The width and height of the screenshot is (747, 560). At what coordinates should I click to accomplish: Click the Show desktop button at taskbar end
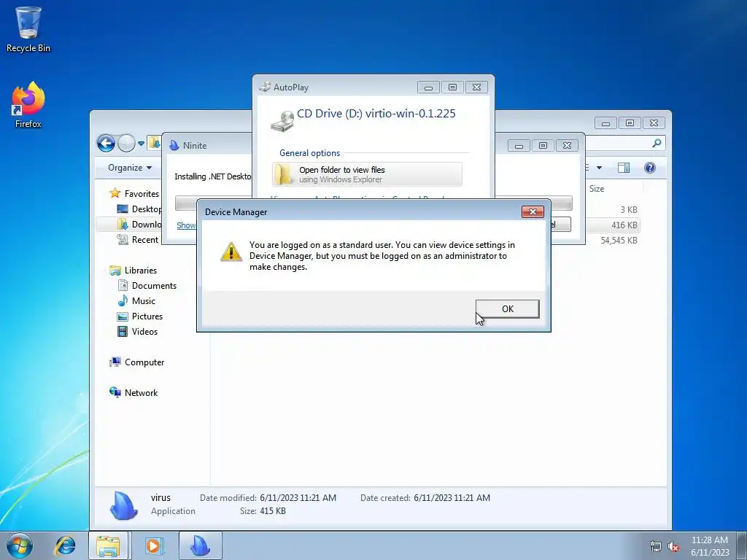(742, 545)
